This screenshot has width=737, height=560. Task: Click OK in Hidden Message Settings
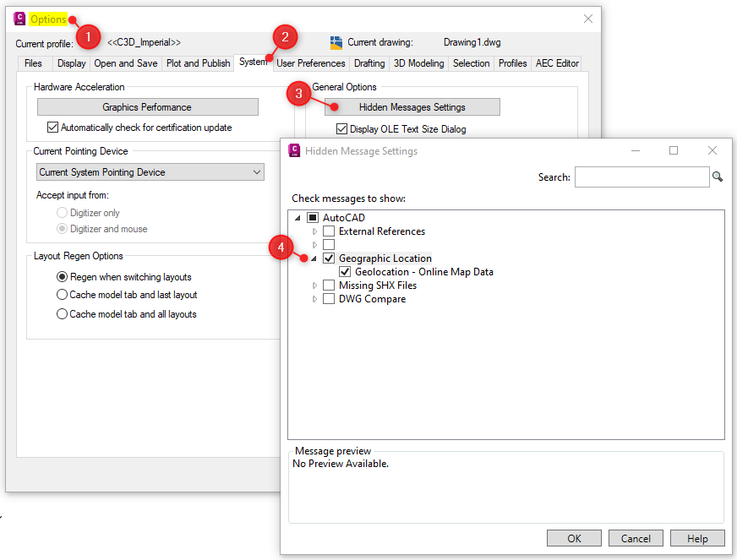574,538
